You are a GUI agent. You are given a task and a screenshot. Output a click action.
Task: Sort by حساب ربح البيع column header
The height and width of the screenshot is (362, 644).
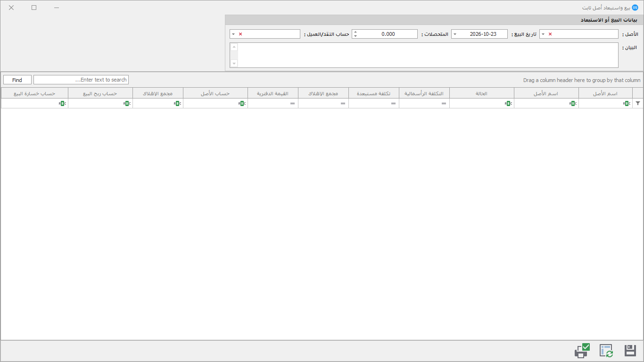coord(100,93)
